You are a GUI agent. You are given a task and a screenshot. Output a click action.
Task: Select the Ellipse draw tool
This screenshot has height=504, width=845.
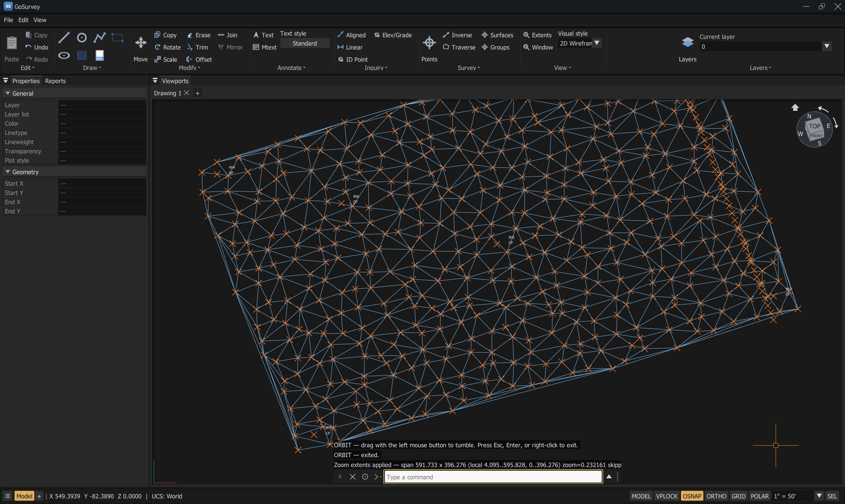point(64,55)
